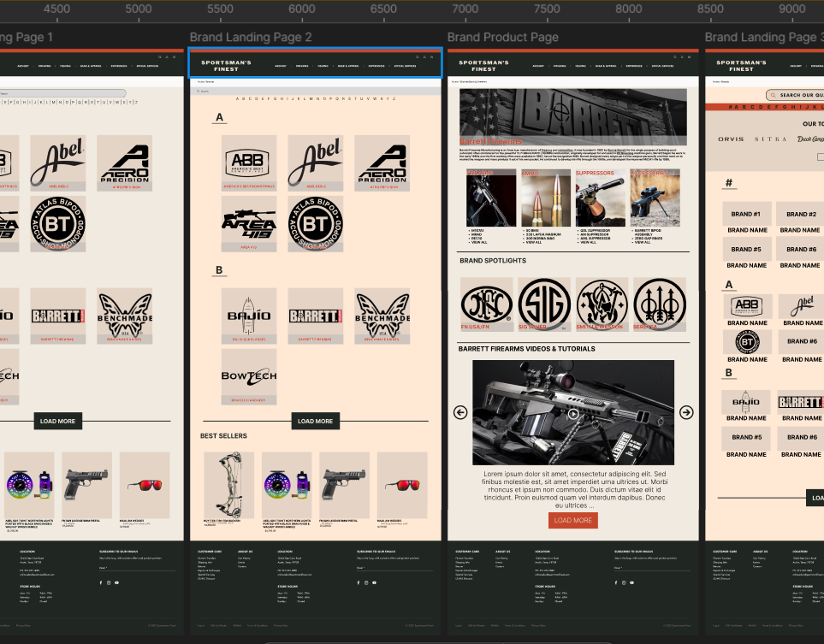Select small ABB logo in Landing Page 3
Screen dimensions: 824x644
click(x=747, y=305)
